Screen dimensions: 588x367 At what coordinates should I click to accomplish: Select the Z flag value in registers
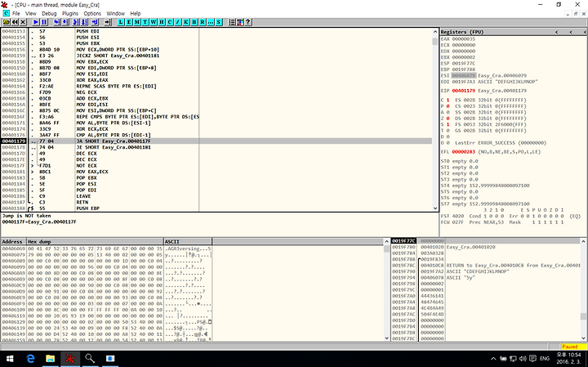click(x=448, y=119)
